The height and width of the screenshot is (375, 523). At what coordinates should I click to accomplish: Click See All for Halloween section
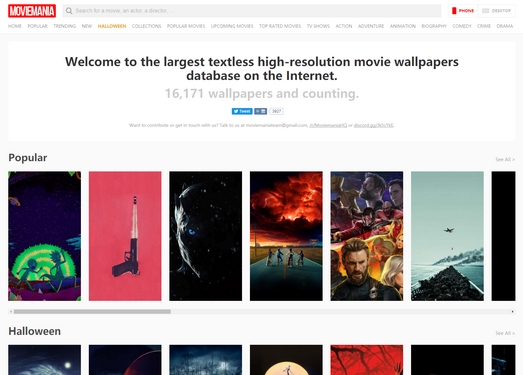[505, 333]
